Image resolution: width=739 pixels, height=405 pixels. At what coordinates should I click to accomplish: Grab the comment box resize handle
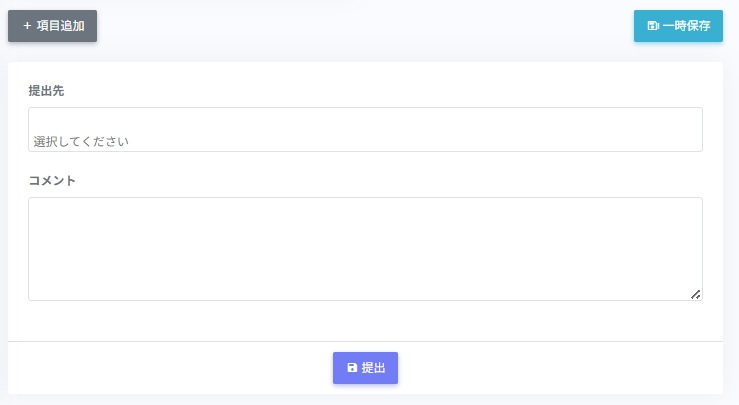(695, 293)
